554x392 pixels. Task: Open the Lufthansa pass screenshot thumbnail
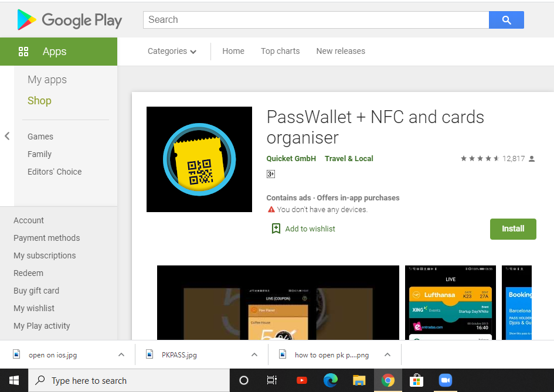[x=450, y=302]
